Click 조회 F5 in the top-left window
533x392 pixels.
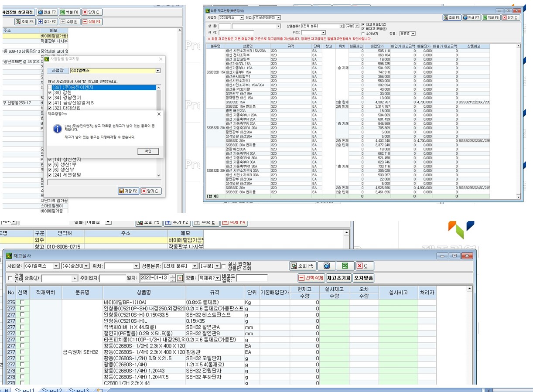point(25,21)
